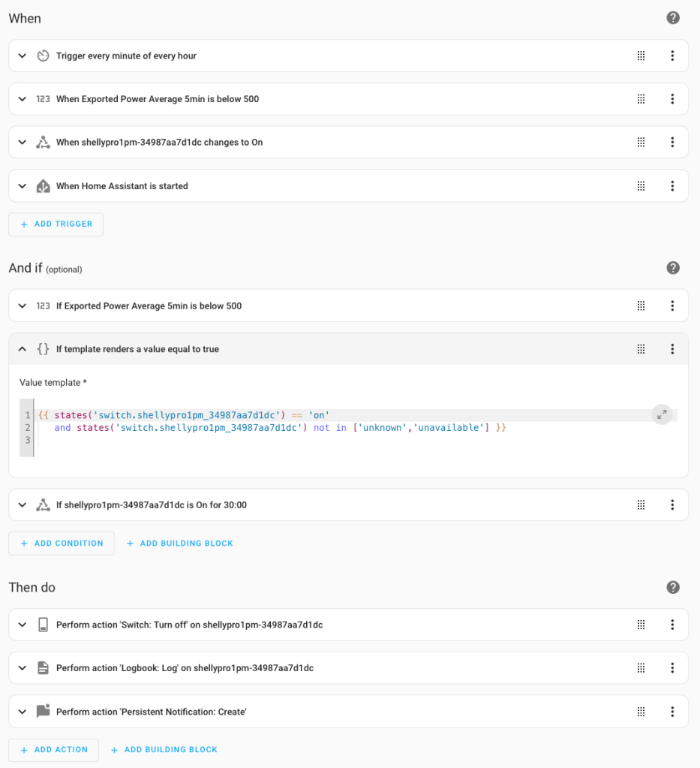Screen dimensions: 700x768
Task: Open three-dot menu for time pattern trigger
Action: pos(672,56)
